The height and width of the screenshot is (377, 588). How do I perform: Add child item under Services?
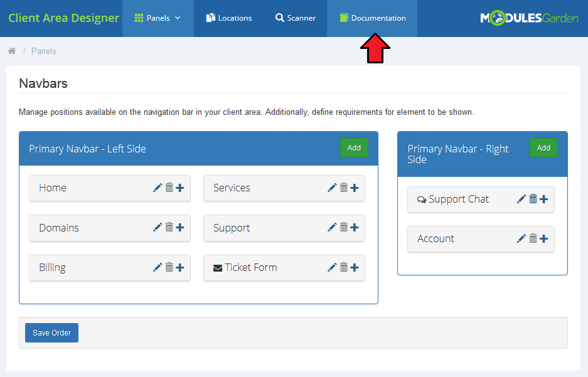click(x=355, y=188)
